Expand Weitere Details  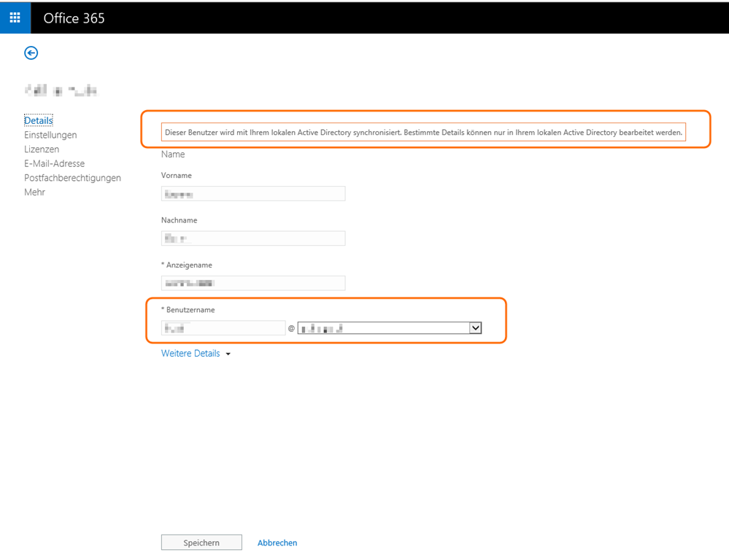[196, 354]
